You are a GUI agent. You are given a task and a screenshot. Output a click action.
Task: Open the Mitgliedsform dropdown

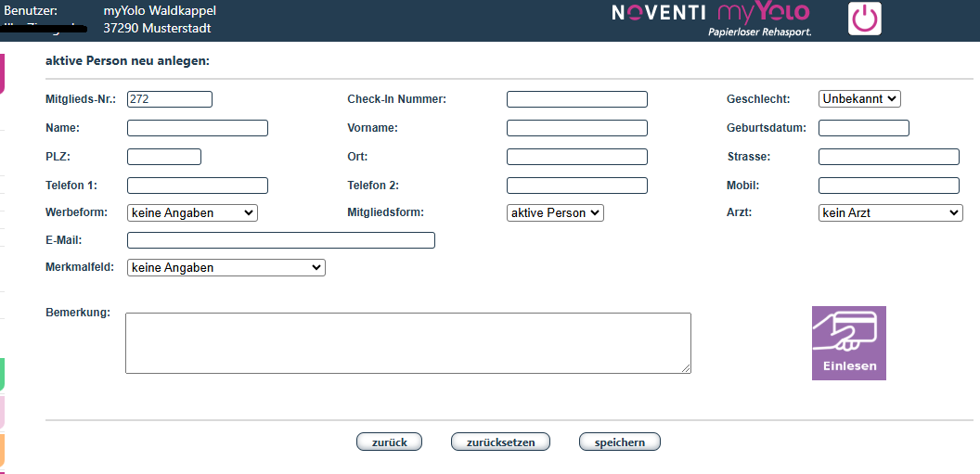555,212
